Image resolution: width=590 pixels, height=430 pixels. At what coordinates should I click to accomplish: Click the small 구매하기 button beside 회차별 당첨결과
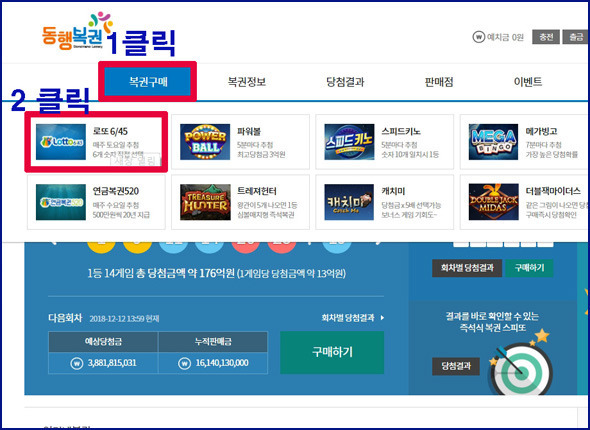coord(529,268)
